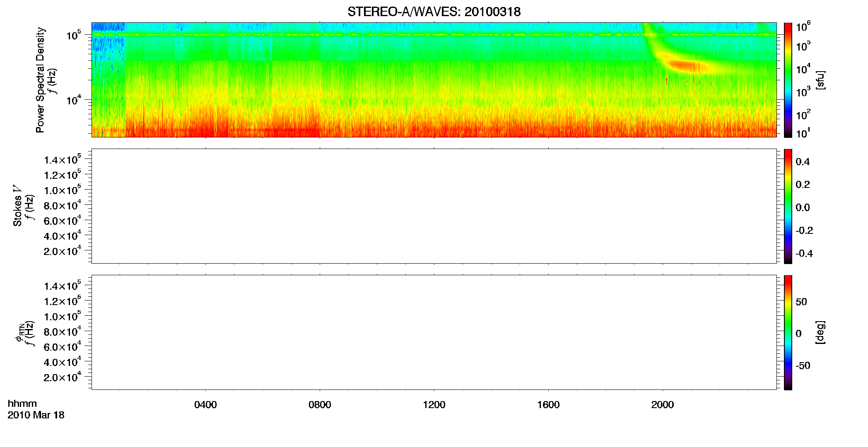
Task: Select the 0800 time tick label
Action: tap(320, 405)
